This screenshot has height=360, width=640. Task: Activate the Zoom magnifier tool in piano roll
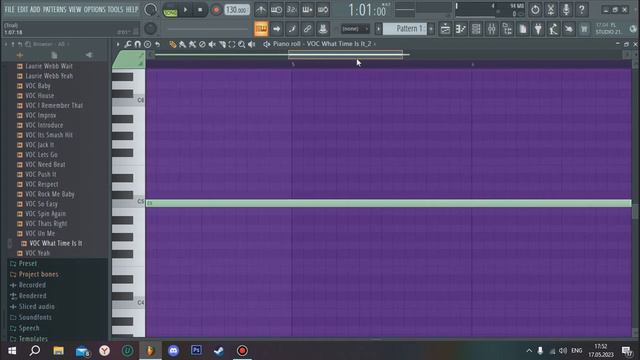(x=242, y=44)
